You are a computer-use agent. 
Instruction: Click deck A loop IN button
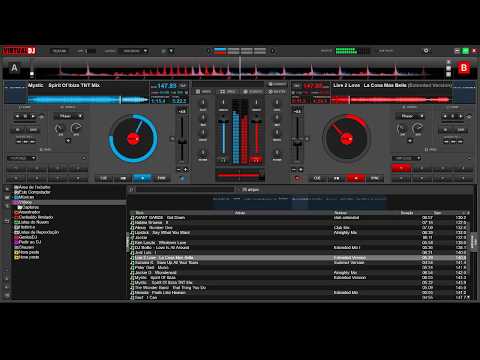coord(18,130)
